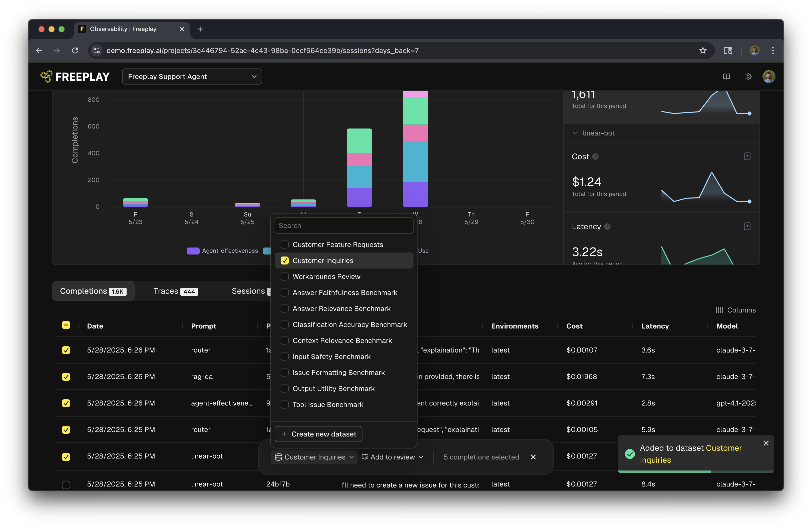This screenshot has height=528, width=812.
Task: Check the Customer Feature Requests dataset
Action: pos(284,244)
